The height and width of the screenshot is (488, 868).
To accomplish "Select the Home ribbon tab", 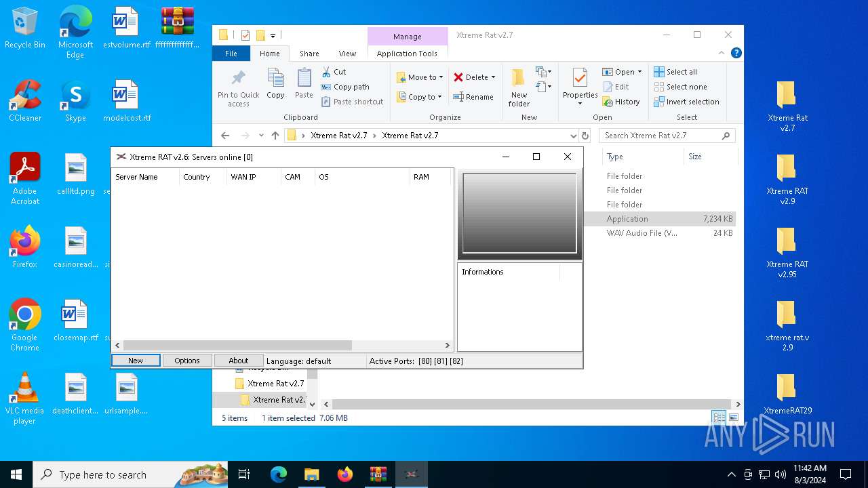I will click(269, 54).
